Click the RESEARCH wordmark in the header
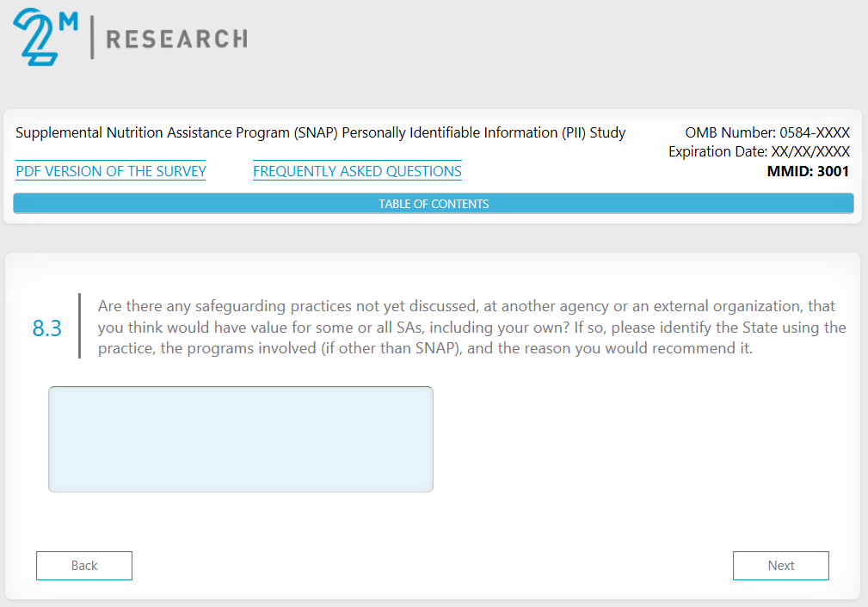868x607 pixels. (175, 39)
